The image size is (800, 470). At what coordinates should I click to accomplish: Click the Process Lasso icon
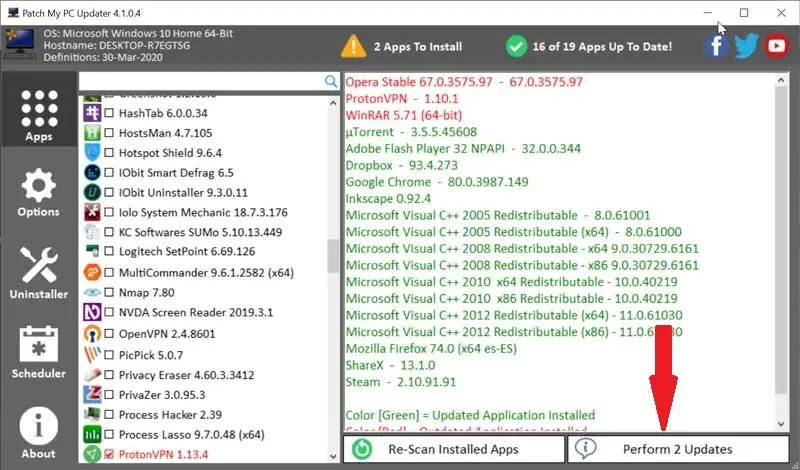92,434
